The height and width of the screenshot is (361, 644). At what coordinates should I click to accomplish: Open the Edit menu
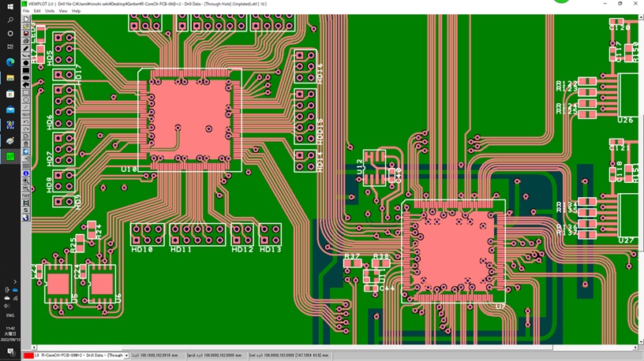(x=37, y=11)
